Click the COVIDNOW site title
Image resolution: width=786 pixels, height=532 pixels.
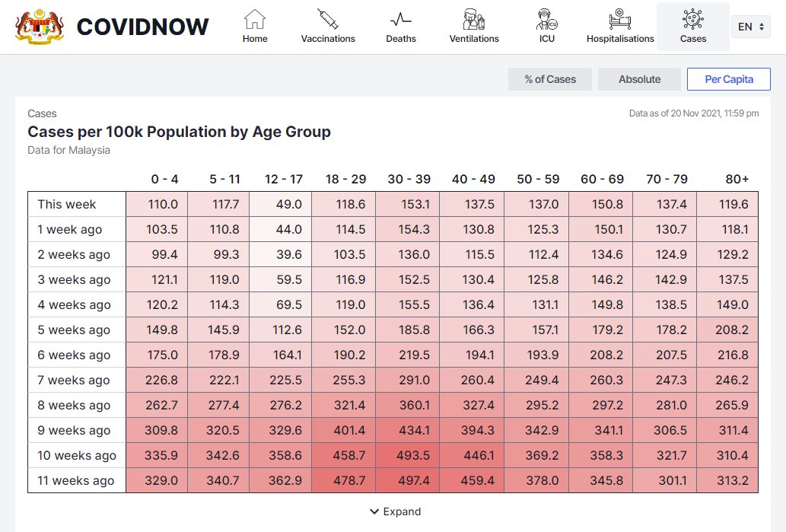click(x=143, y=27)
